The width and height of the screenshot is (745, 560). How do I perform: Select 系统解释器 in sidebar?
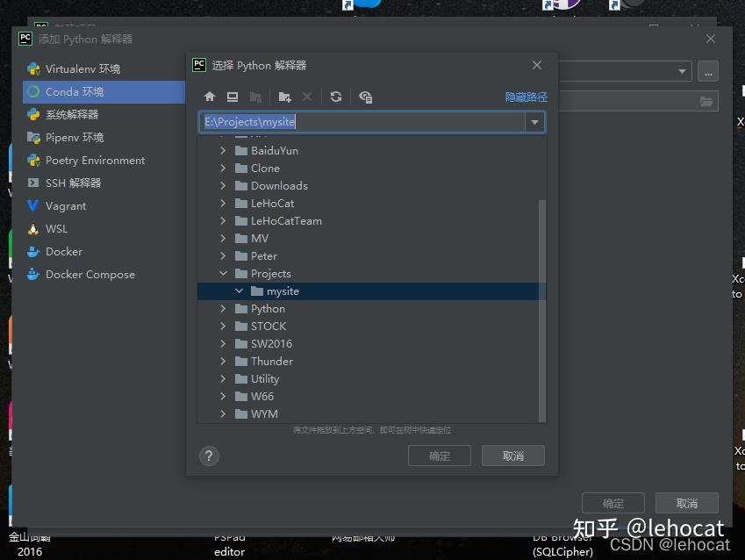104,115
